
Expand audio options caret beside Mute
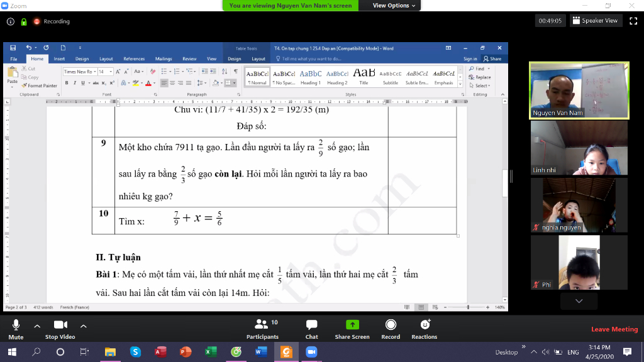coord(37,326)
